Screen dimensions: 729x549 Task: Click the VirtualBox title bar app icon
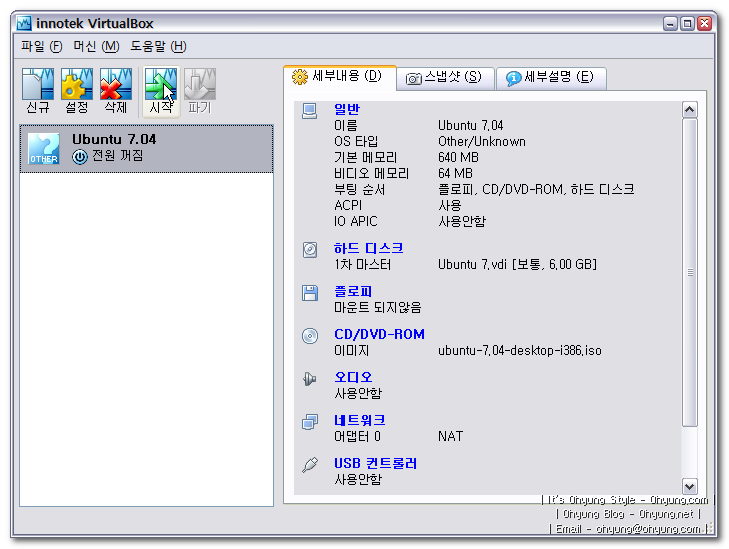(x=24, y=23)
